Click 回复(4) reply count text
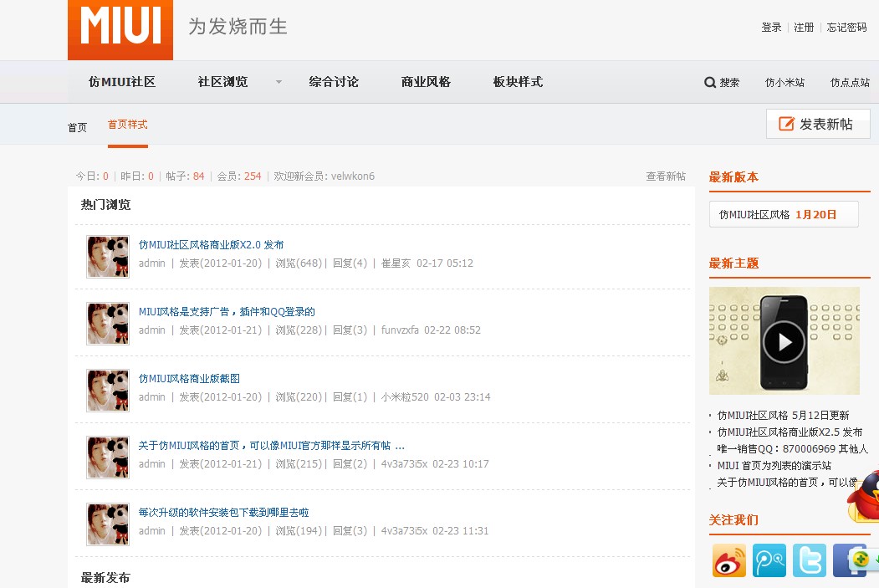 tap(350, 263)
